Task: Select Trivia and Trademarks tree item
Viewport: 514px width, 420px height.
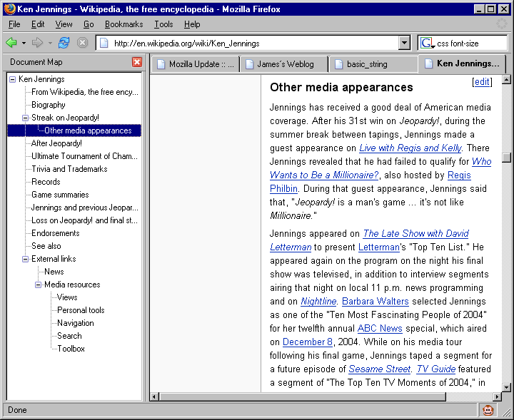Action: pos(69,169)
